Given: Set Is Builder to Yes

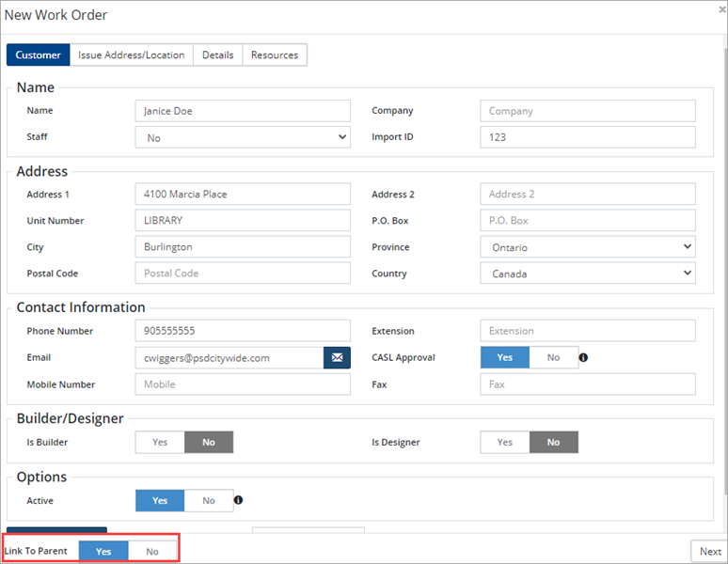Looking at the screenshot, I should click(x=160, y=443).
